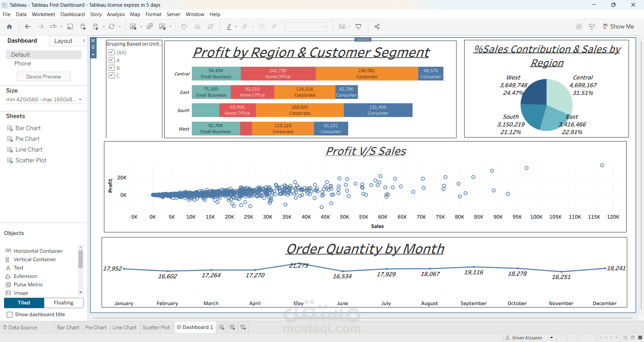644x342 pixels.
Task: Open the Analysis menu
Action: (116, 14)
